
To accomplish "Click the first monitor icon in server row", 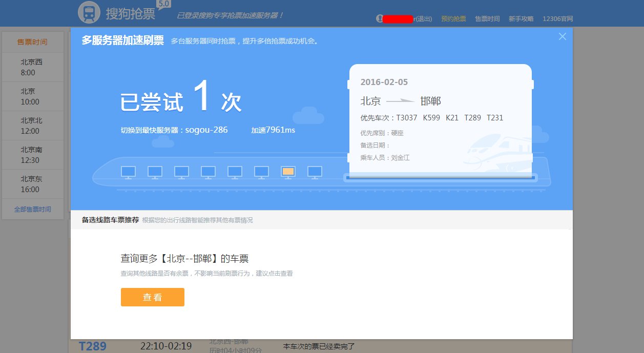I will coord(128,172).
